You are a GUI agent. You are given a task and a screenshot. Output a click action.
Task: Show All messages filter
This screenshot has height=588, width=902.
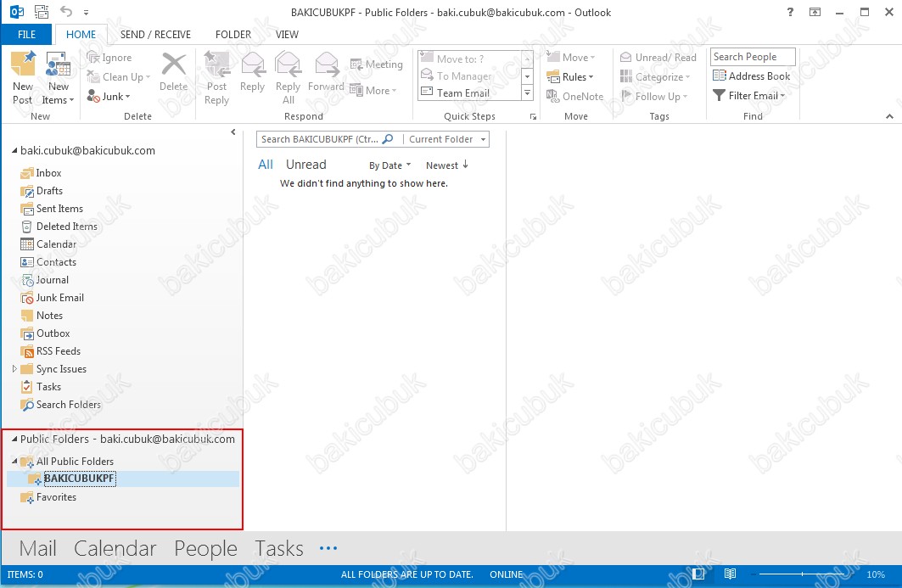click(x=266, y=165)
